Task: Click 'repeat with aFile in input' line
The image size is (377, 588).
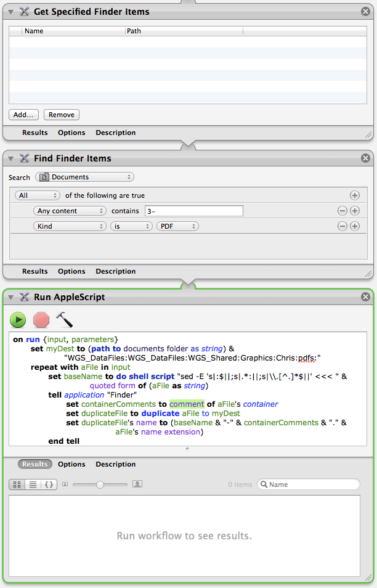Action: click(81, 367)
